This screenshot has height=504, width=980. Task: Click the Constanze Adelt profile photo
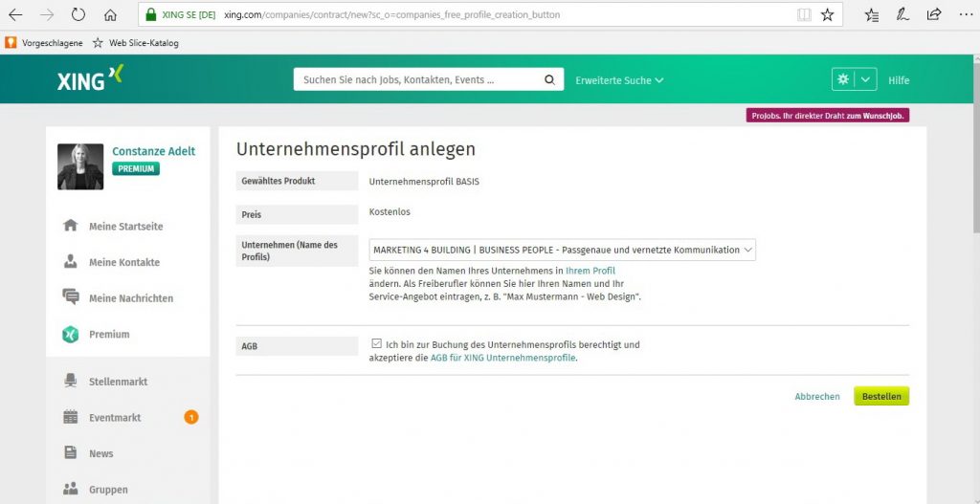(x=80, y=166)
